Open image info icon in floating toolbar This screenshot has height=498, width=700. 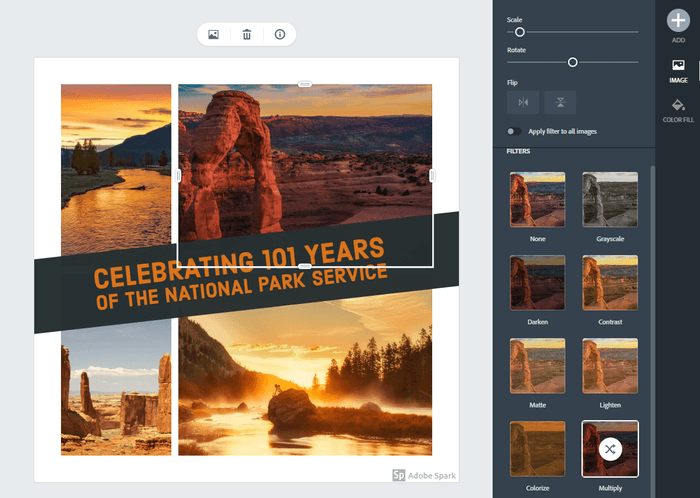tap(279, 35)
